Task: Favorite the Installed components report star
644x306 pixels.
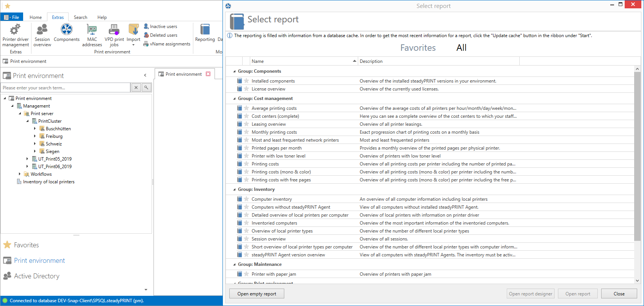Action: point(246,81)
